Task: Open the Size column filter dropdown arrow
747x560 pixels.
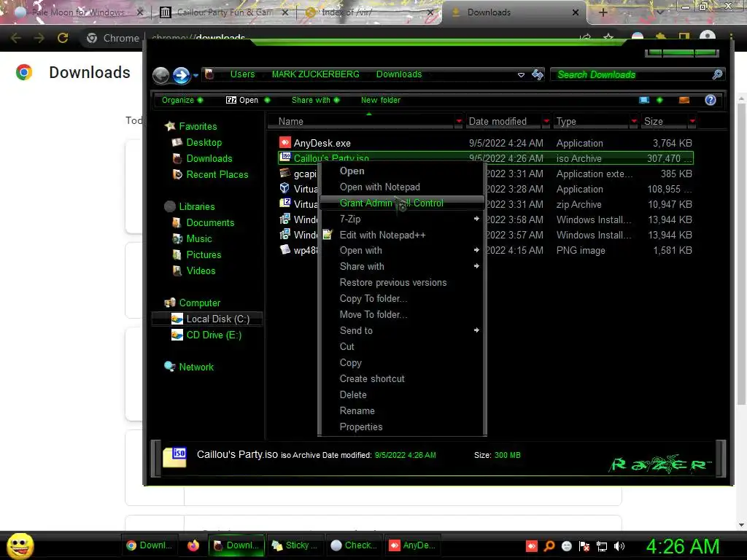Action: click(692, 122)
